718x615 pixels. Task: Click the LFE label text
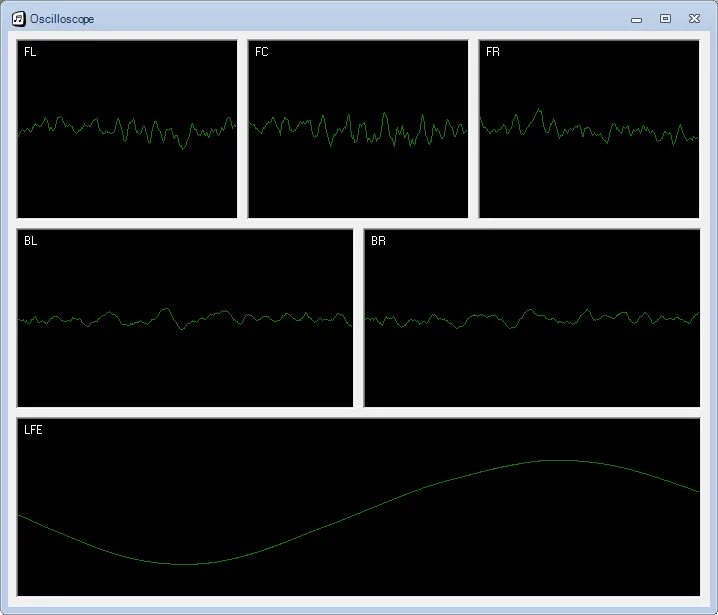click(x=33, y=430)
